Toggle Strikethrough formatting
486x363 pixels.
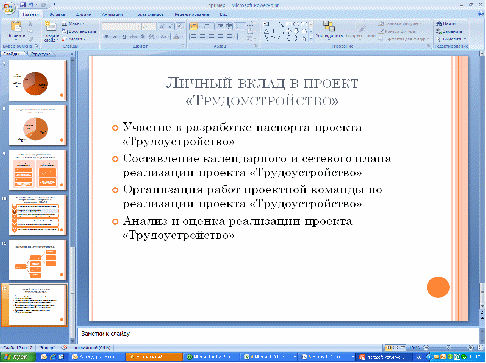(133, 36)
